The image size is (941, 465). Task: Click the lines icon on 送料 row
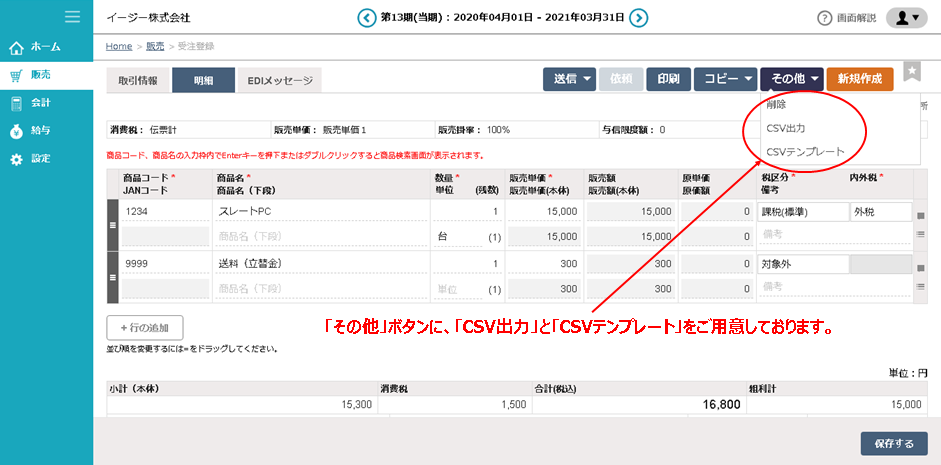click(x=921, y=287)
